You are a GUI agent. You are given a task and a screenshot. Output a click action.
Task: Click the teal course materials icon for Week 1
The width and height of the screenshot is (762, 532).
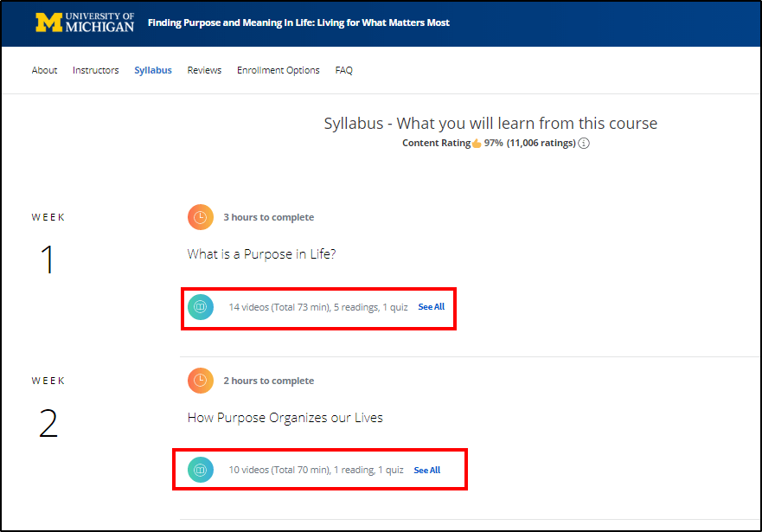200,306
